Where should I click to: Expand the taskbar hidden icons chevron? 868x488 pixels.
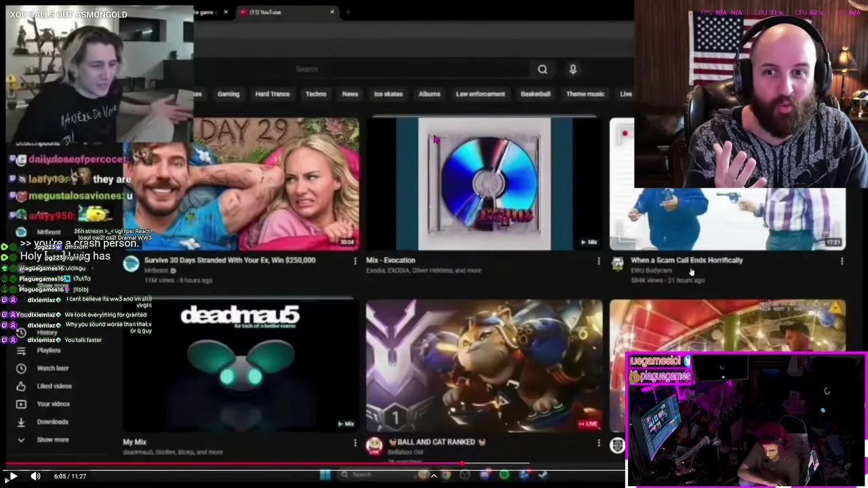click(x=433, y=475)
